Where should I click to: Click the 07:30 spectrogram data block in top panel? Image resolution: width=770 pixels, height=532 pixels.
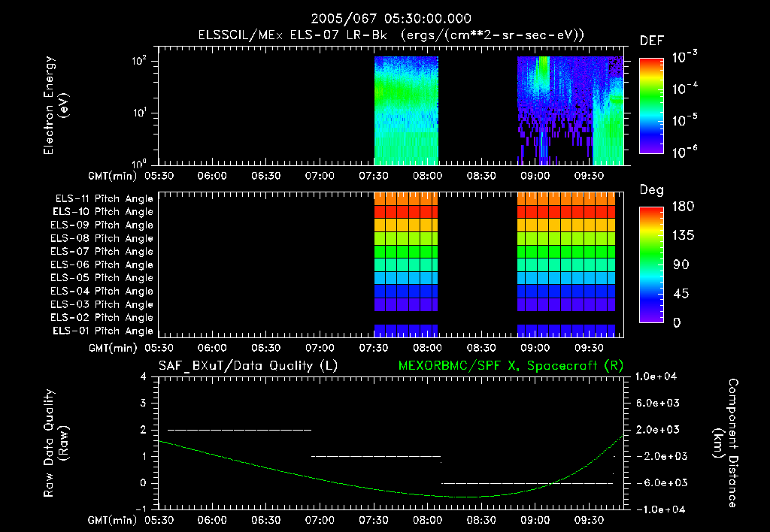406,111
